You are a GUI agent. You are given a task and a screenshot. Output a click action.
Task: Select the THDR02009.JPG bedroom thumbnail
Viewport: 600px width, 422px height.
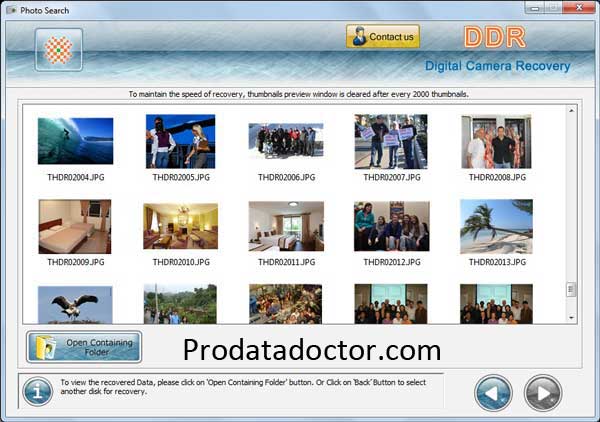[x=75, y=226]
